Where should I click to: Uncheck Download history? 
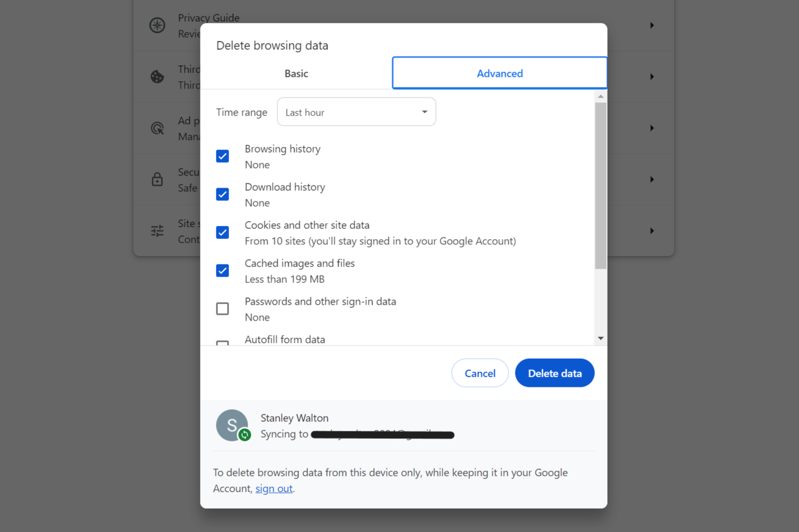(x=222, y=194)
